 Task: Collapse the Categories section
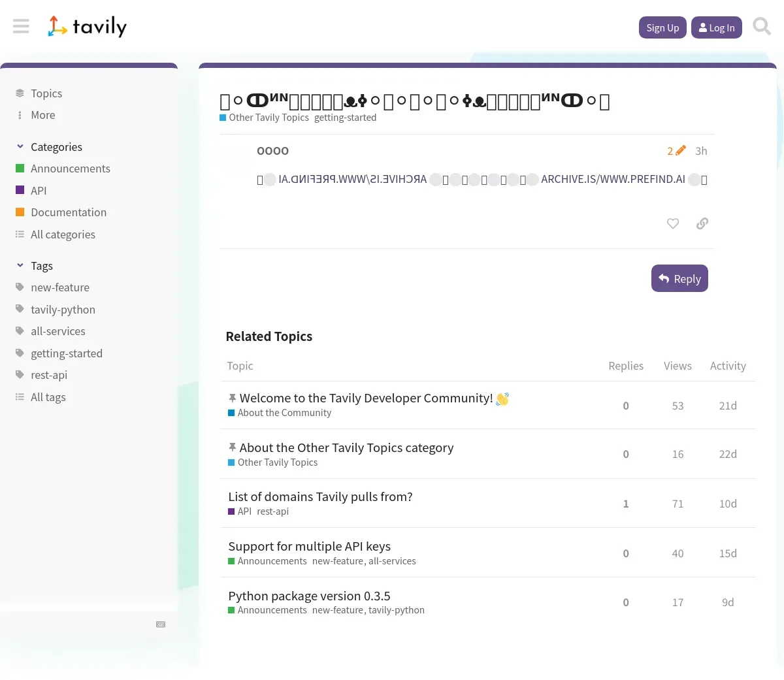click(49, 147)
